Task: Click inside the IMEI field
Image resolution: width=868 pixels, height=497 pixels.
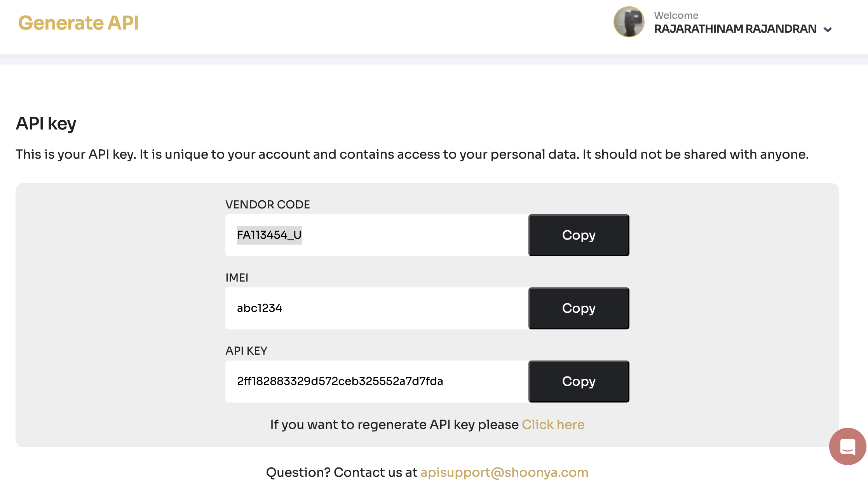Action: [377, 308]
